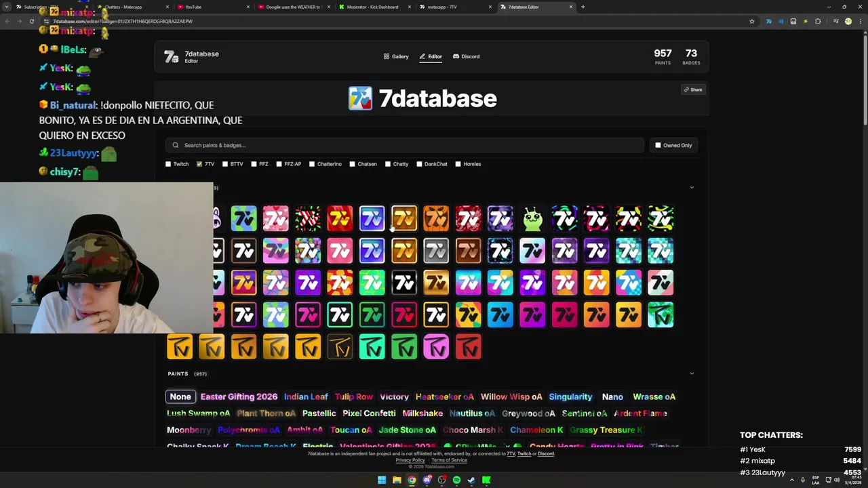This screenshot has height=488, width=868.
Task: Select the black badge with sparkly border
Action: (500, 251)
